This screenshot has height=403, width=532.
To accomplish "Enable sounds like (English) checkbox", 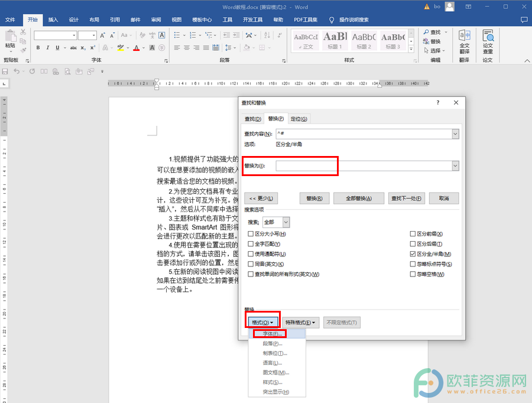I will tap(251, 264).
